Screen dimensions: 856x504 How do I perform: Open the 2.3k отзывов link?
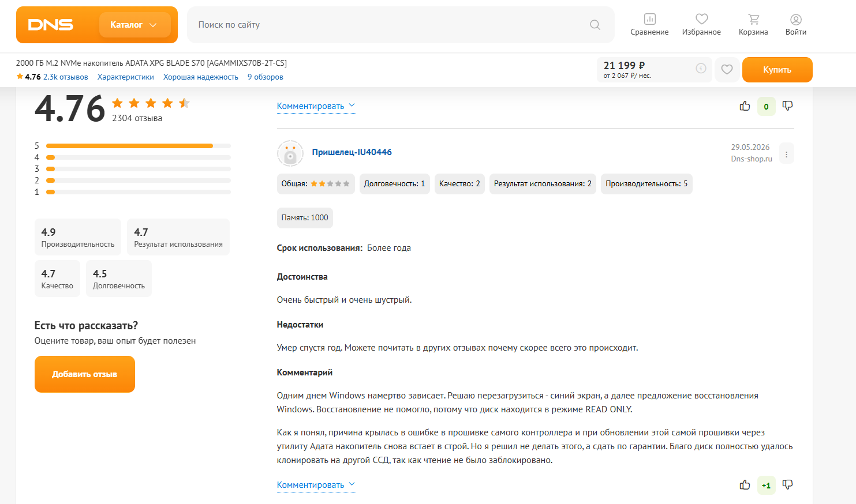point(65,77)
